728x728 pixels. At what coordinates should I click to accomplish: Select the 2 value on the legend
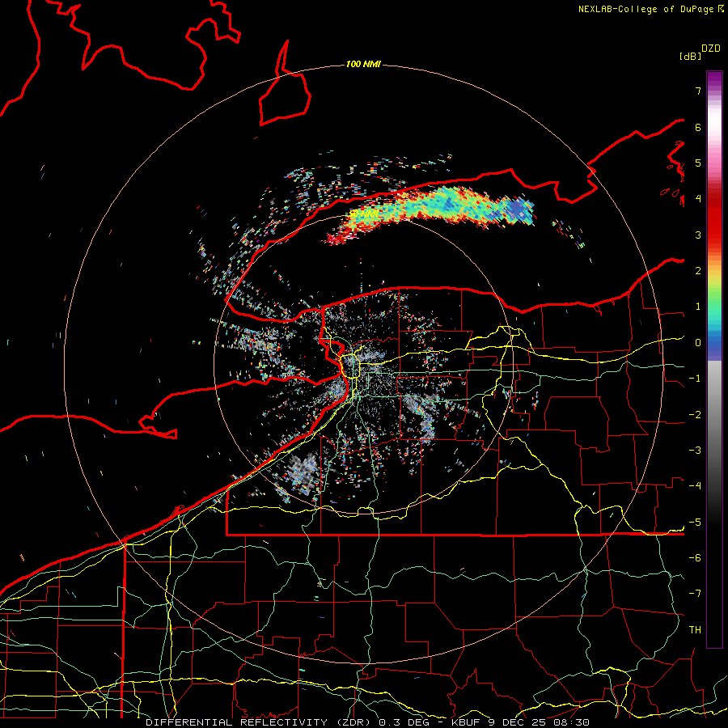(x=698, y=271)
